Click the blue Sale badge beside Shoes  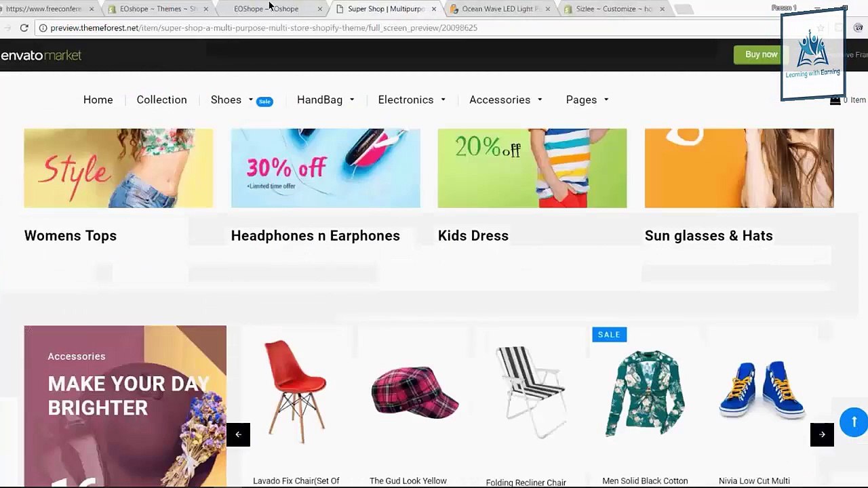(x=264, y=102)
